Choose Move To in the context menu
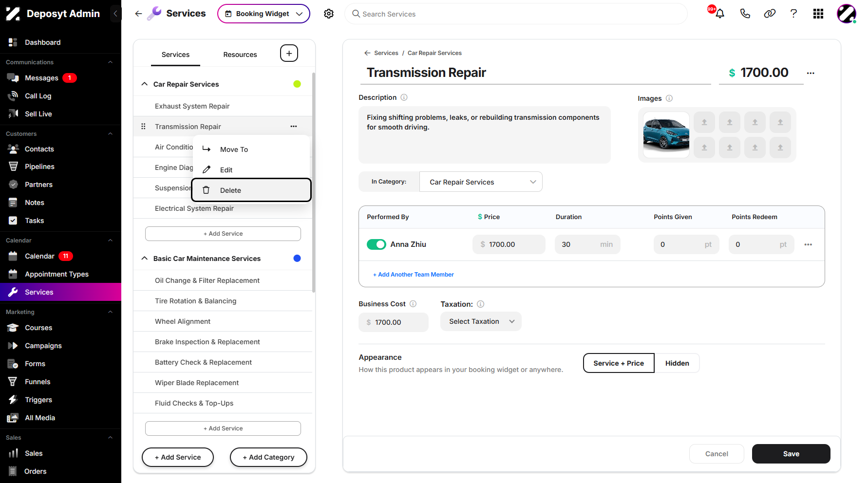868x483 pixels. coord(251,149)
